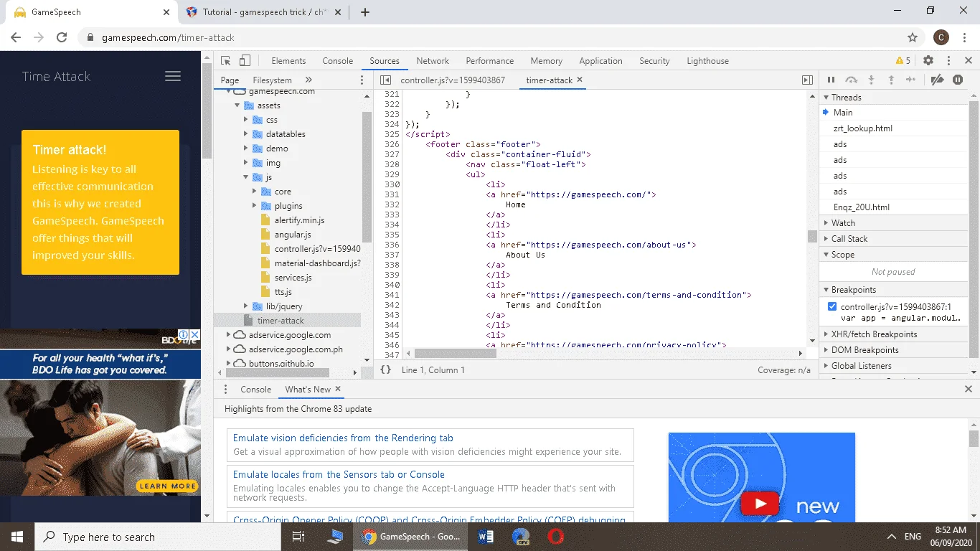The height and width of the screenshot is (551, 980).
Task: Expand the datatables folder
Action: tap(246, 134)
